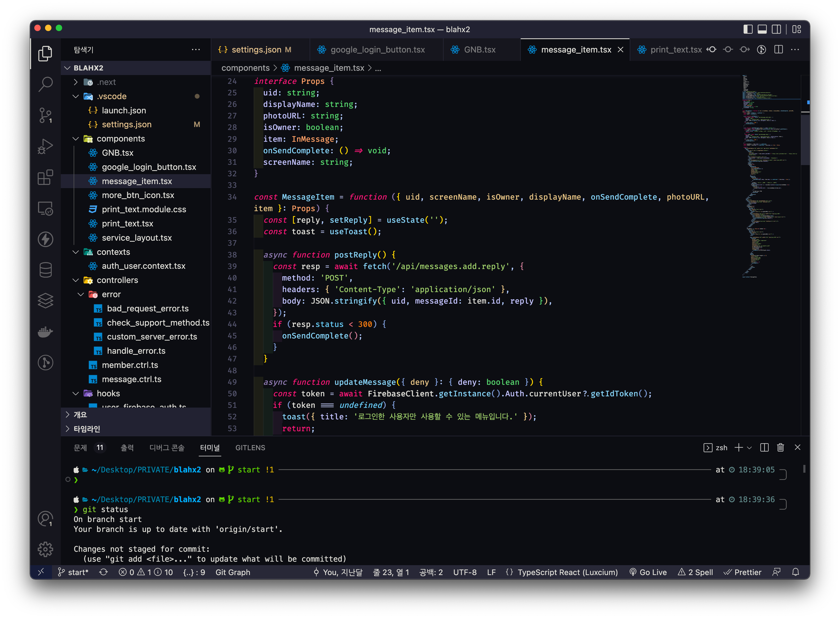Open the 디버그 콘솔 panel tab
Viewport: 840px width, 619px height.
167,448
